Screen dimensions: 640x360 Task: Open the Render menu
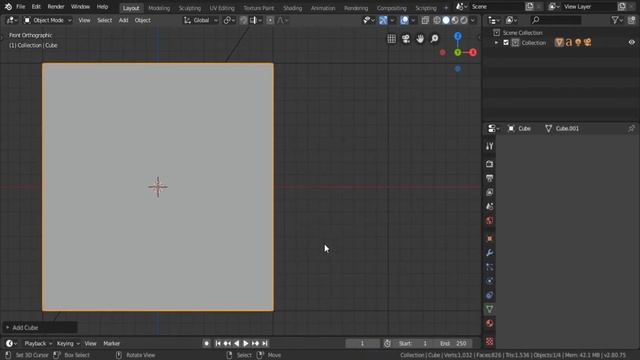56,7
